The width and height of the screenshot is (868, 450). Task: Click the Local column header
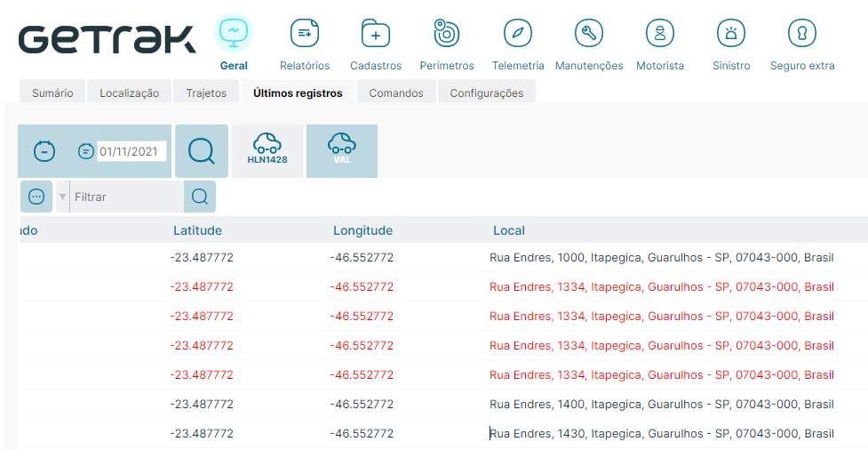(509, 230)
